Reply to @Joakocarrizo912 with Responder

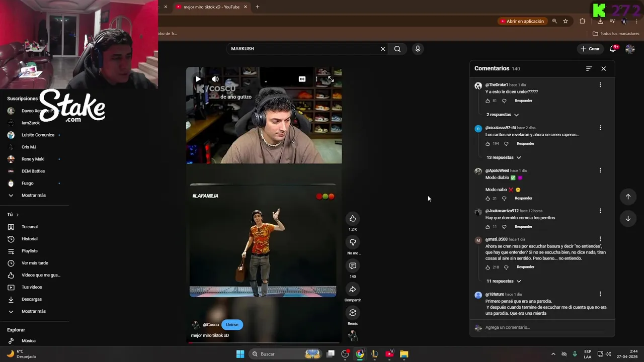click(523, 227)
